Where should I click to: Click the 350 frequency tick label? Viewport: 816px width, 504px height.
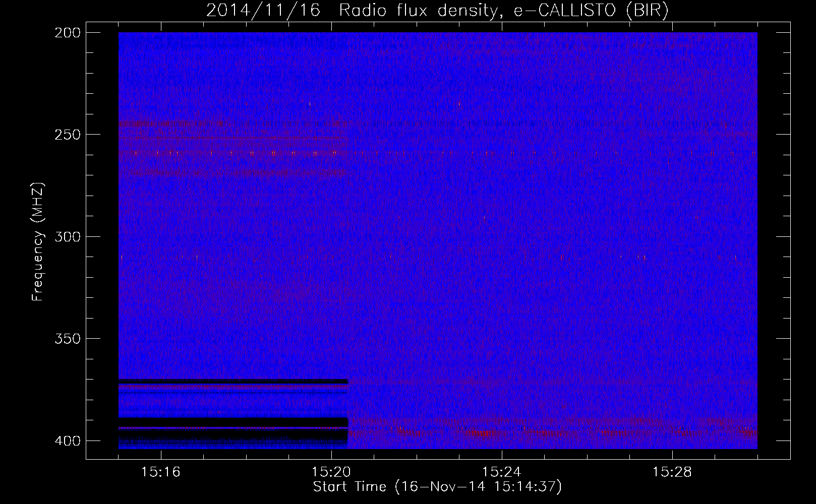click(68, 338)
